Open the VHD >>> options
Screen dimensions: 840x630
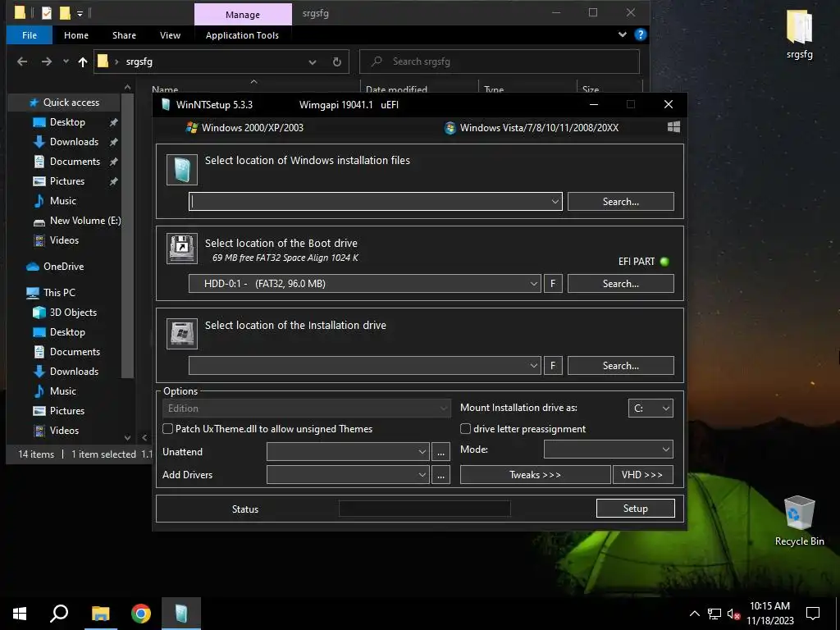pos(642,475)
